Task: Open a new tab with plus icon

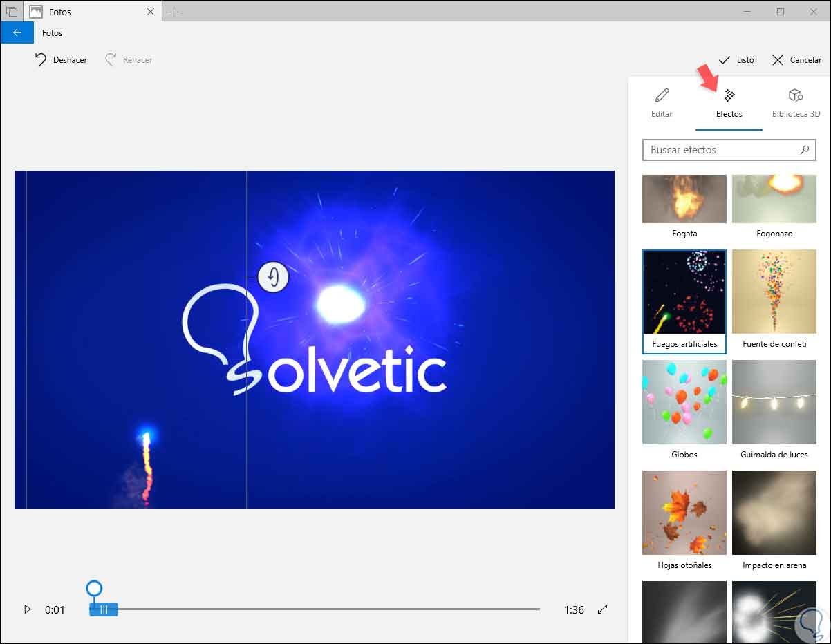Action: click(x=174, y=12)
